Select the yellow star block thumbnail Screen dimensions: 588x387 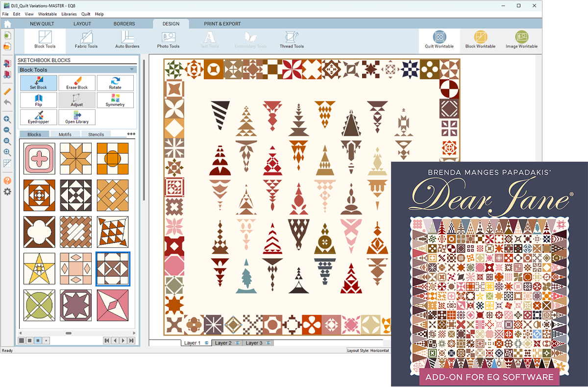[40, 269]
